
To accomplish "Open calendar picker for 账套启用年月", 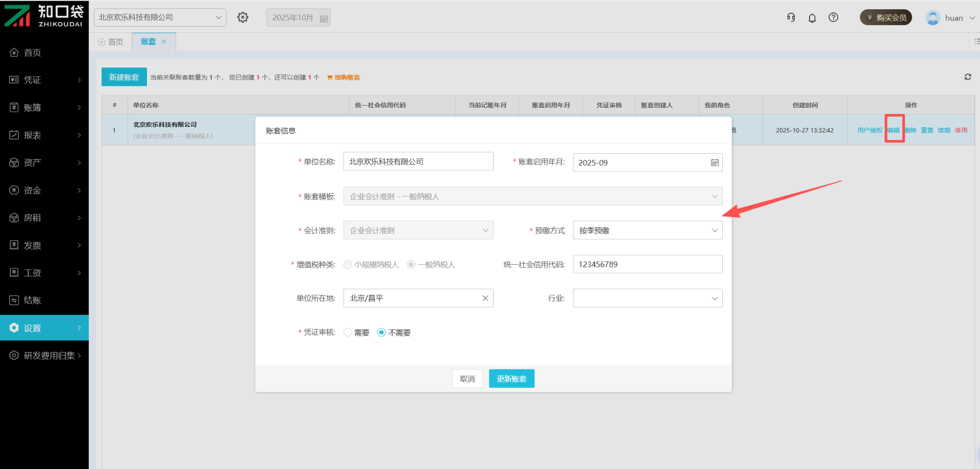I will point(715,162).
